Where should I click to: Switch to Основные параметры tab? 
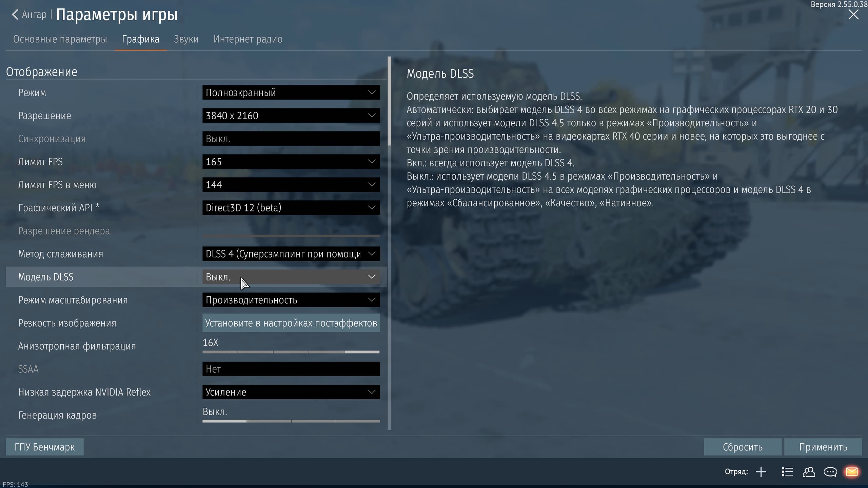[x=60, y=39]
